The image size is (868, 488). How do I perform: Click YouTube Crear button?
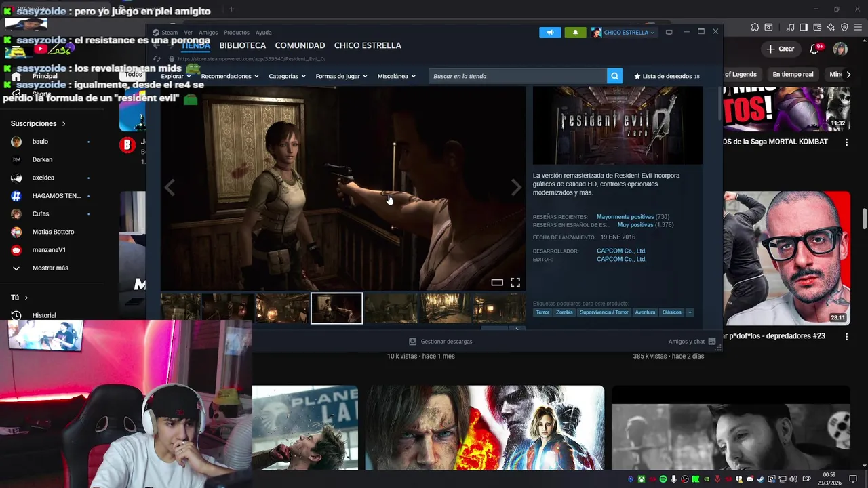[780, 49]
